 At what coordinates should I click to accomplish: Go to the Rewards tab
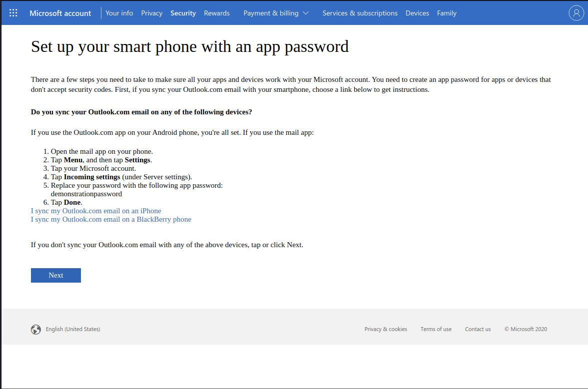217,13
